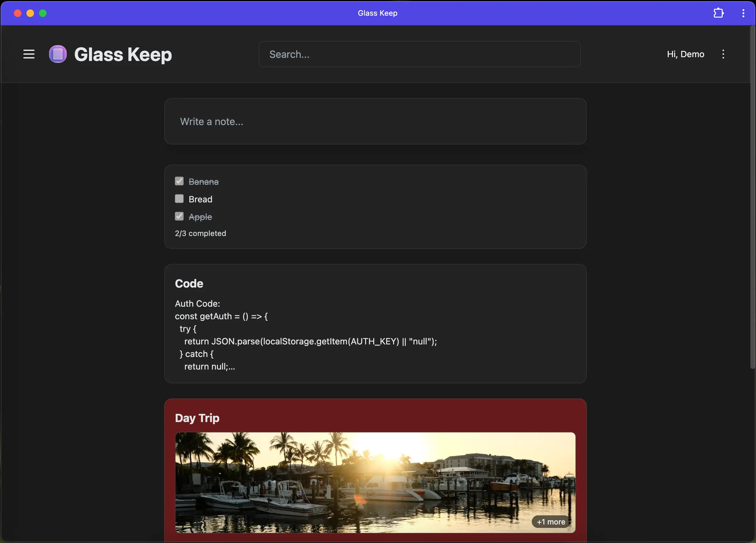Open the Code note card
The image size is (756, 543).
click(375, 323)
